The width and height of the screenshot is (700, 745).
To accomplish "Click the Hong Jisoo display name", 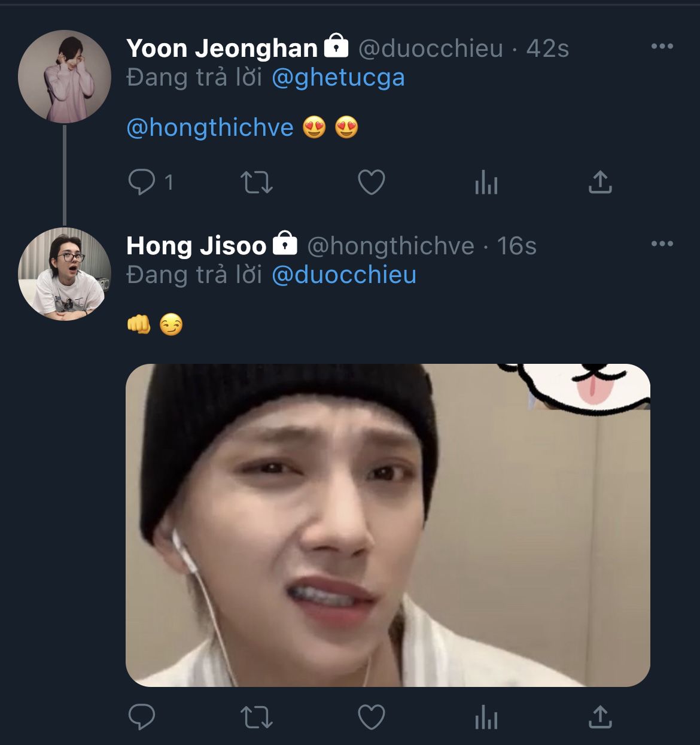I will (x=196, y=246).
